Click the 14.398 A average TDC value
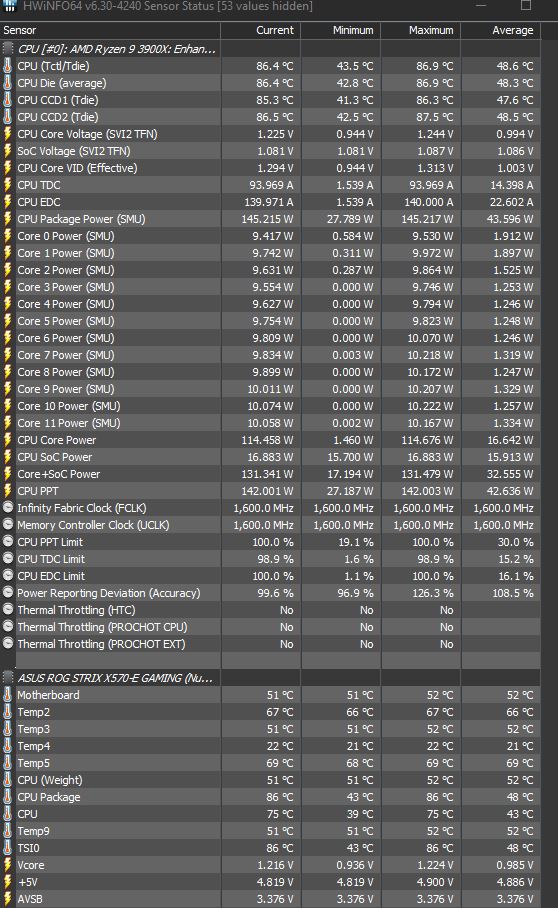 [511, 185]
